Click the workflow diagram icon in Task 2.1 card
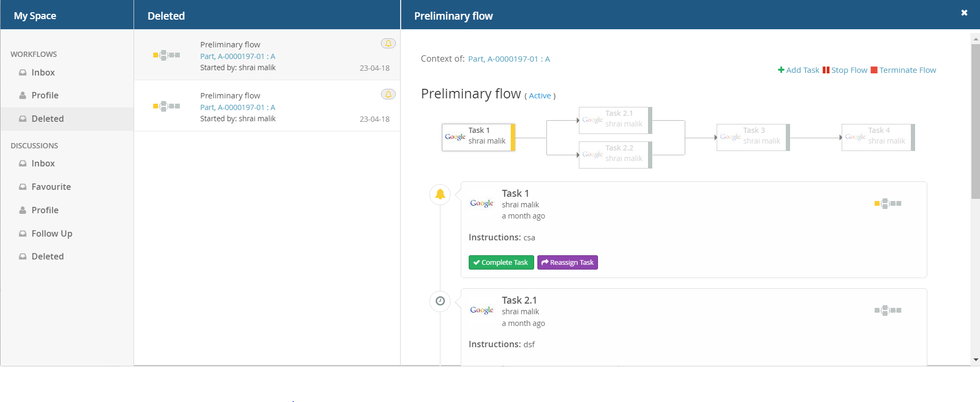Viewport: 980px width, 402px height. tap(887, 311)
